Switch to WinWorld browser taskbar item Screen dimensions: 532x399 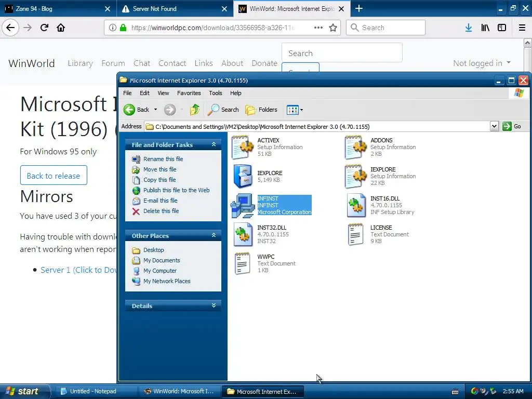click(x=180, y=391)
